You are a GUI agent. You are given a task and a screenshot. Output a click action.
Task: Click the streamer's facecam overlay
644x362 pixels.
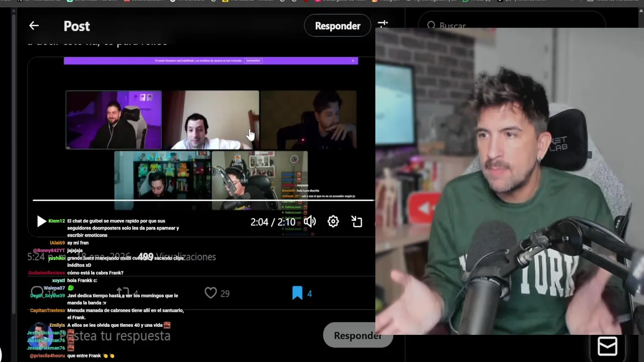click(509, 181)
